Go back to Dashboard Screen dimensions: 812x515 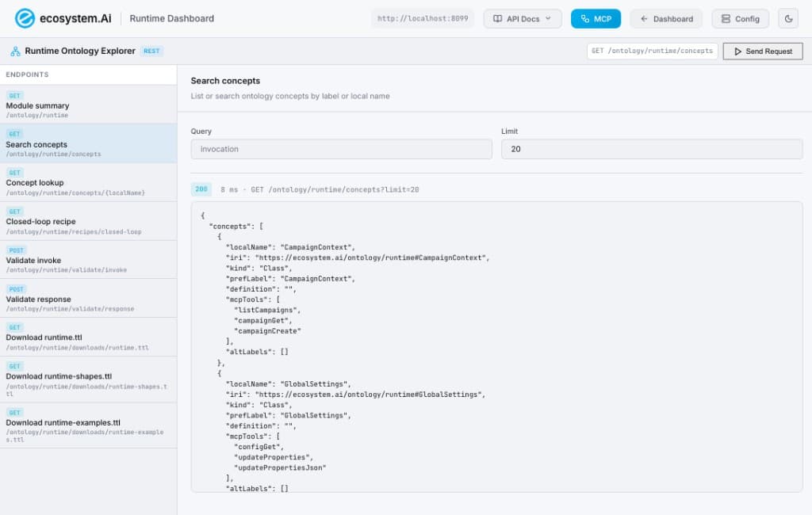coord(666,19)
